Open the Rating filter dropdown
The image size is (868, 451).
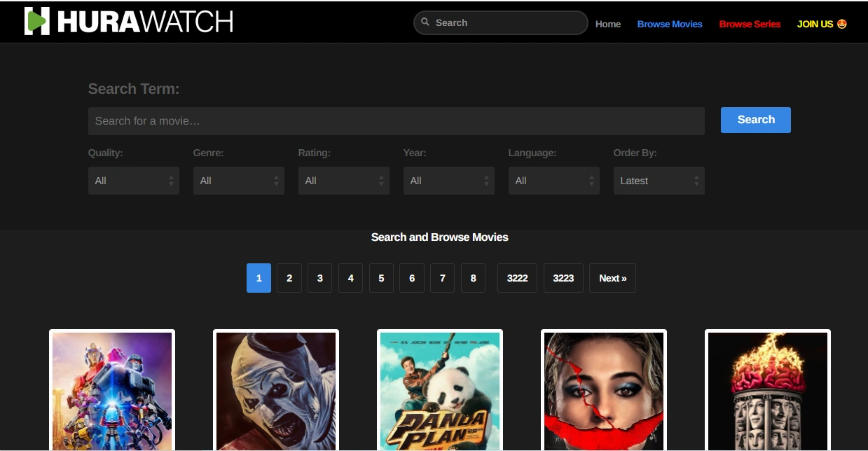pos(343,181)
